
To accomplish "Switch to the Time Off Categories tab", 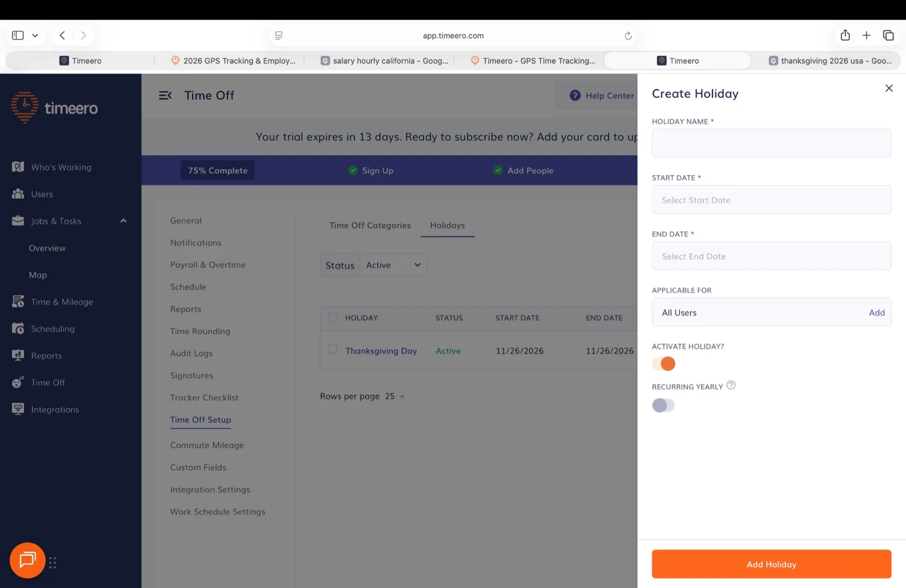I will tap(370, 225).
